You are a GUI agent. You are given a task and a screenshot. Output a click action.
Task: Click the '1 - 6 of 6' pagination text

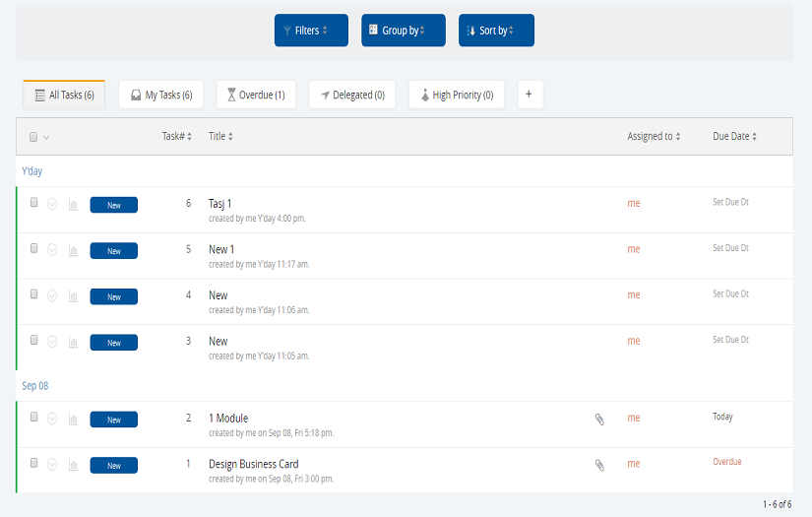click(x=777, y=504)
